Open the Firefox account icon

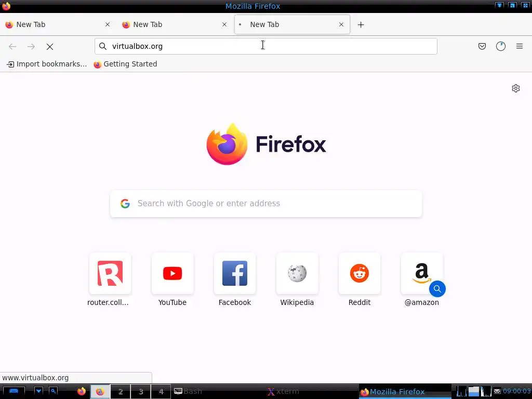tap(501, 46)
